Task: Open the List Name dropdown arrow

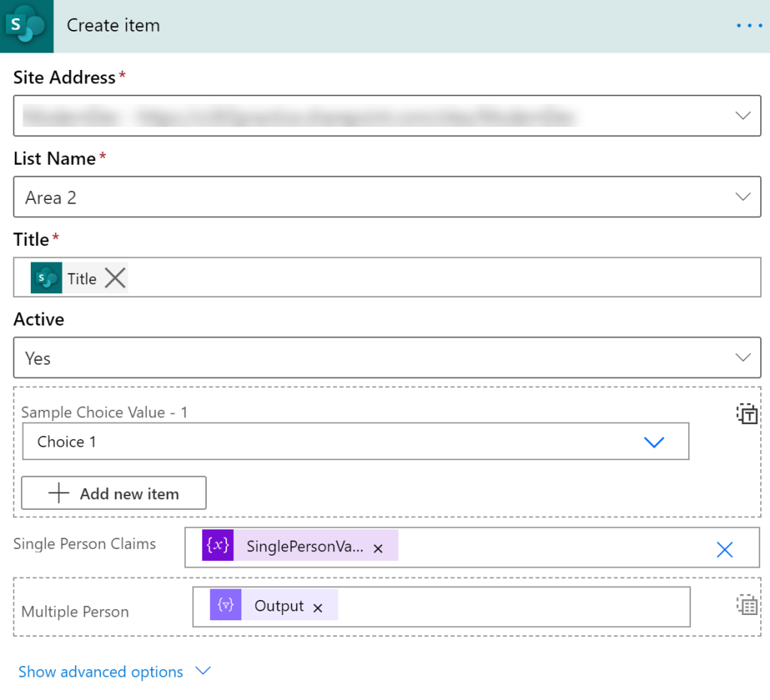Action: [742, 197]
